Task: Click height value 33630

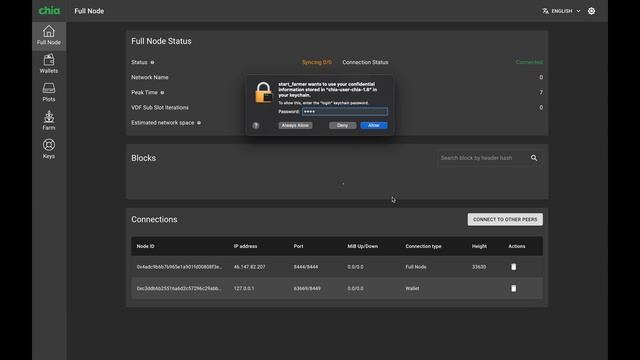Action: (x=479, y=267)
